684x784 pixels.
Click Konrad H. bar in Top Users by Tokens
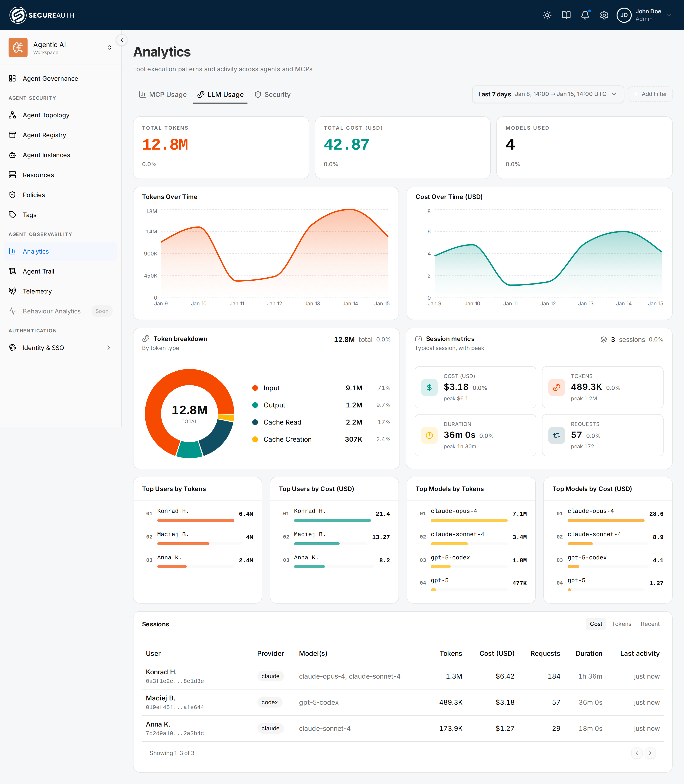pyautogui.click(x=195, y=520)
